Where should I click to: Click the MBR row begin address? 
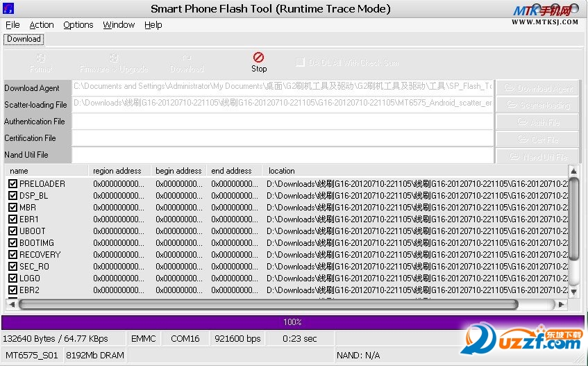click(179, 208)
